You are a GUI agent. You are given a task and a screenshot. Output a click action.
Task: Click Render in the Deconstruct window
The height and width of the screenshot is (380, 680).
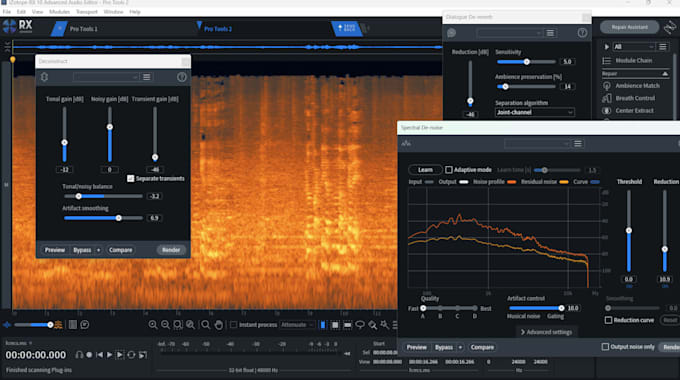pyautogui.click(x=171, y=250)
